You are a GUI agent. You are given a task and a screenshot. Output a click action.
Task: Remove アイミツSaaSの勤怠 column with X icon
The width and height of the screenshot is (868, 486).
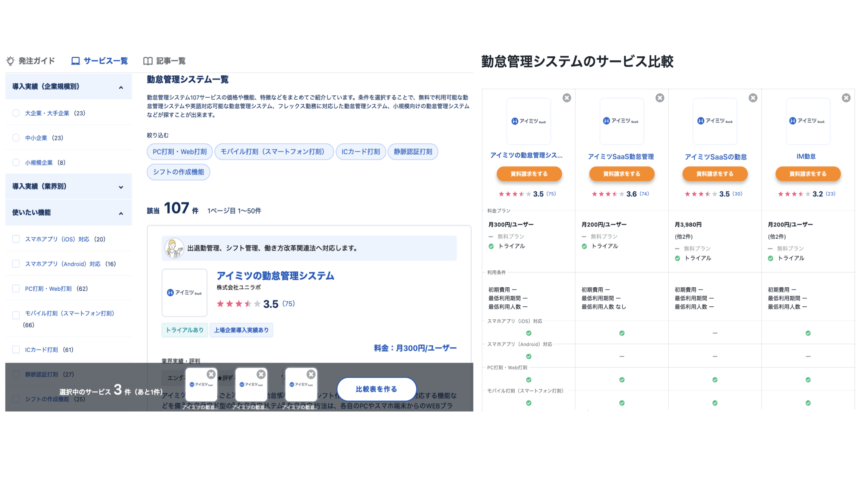[x=753, y=98]
